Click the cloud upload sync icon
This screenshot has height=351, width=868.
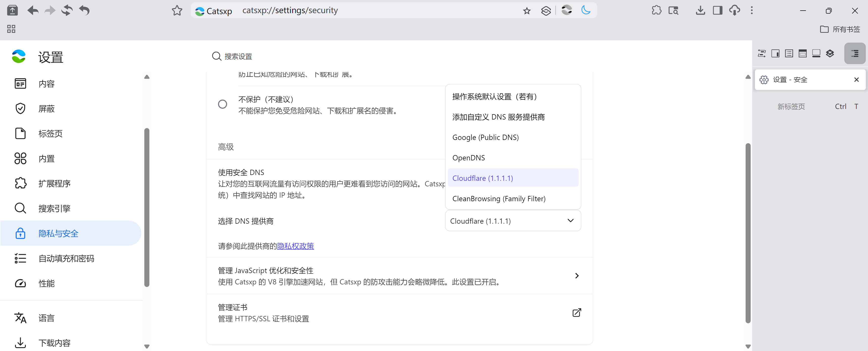[735, 10]
